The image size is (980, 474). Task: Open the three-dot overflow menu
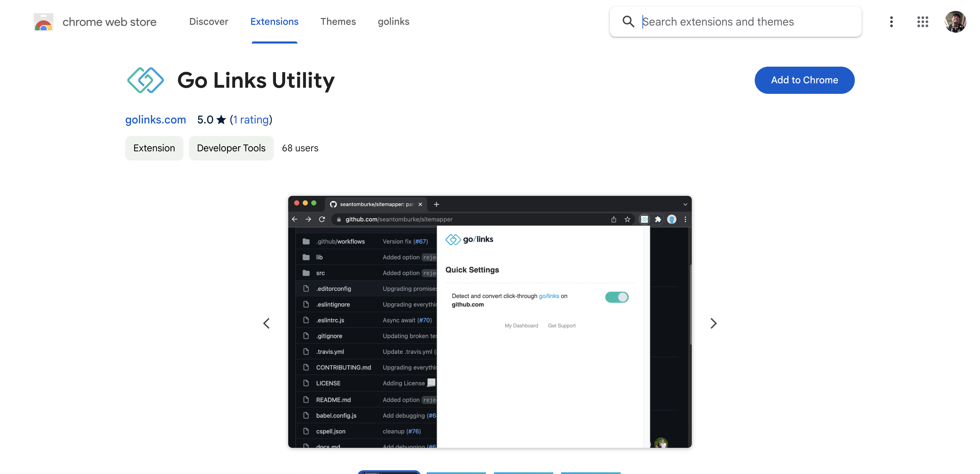(892, 22)
